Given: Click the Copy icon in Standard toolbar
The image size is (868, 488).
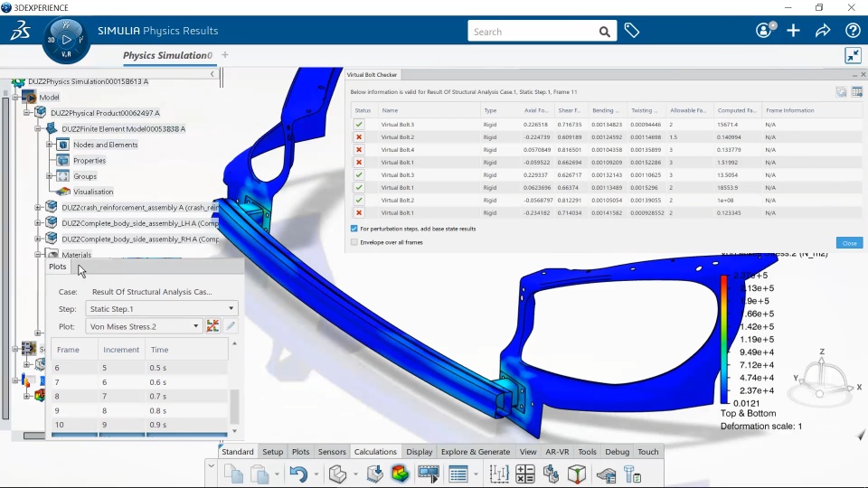Looking at the screenshot, I should click(x=233, y=474).
